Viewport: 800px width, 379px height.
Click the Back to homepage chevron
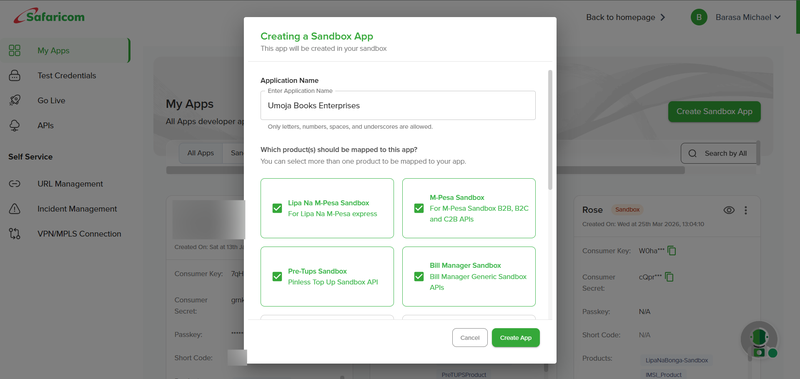click(663, 17)
